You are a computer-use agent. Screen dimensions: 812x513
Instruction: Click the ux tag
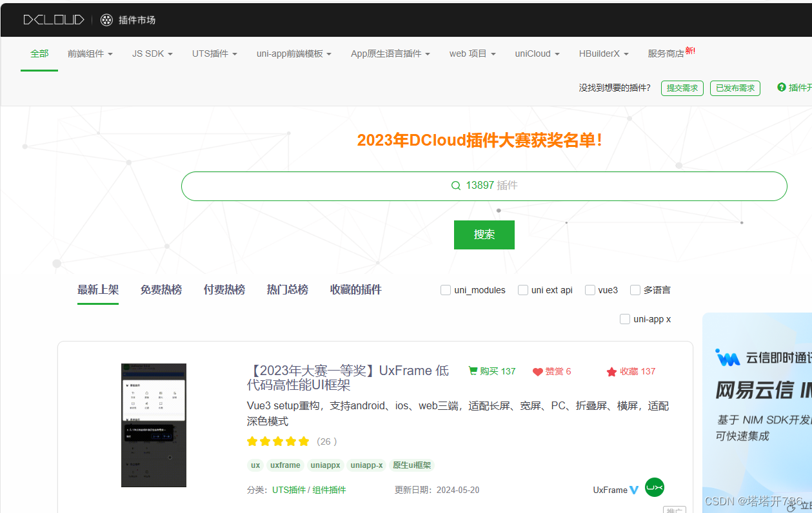coord(255,465)
